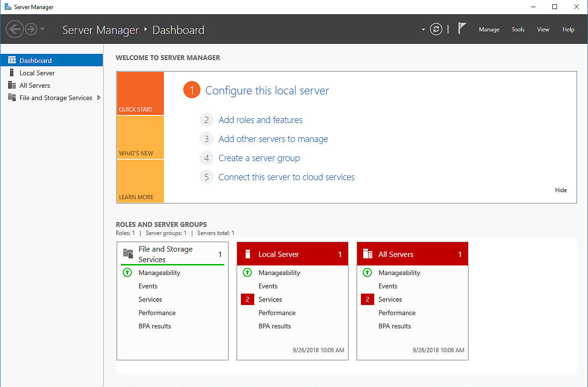Click the back navigation arrow

coord(15,30)
